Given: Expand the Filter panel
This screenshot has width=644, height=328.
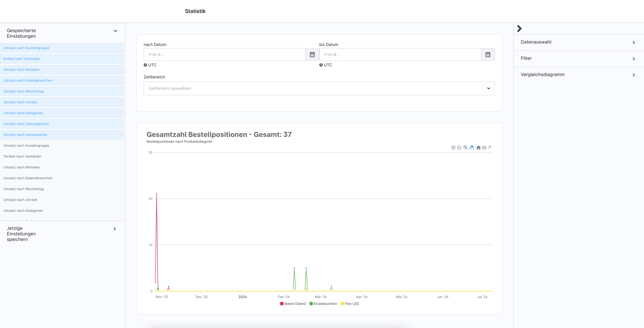Looking at the screenshot, I should click(579, 58).
